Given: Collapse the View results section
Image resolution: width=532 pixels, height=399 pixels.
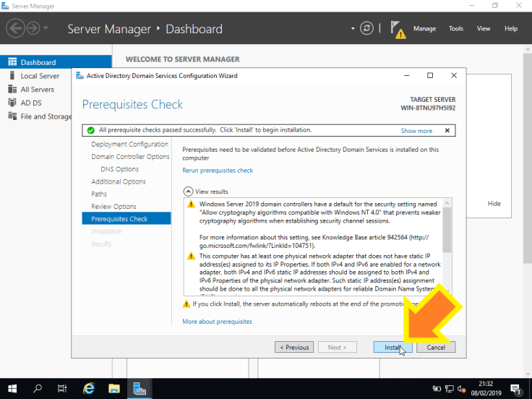Looking at the screenshot, I should click(189, 192).
